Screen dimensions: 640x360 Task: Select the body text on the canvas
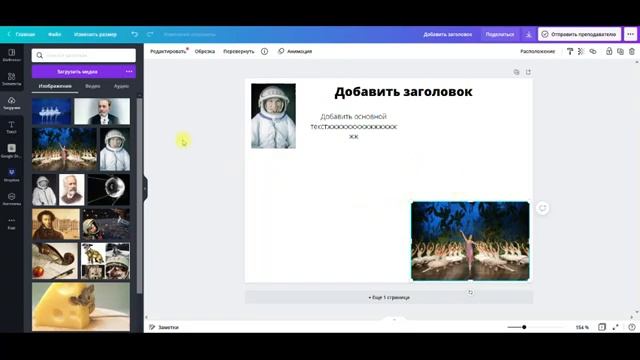point(353,126)
